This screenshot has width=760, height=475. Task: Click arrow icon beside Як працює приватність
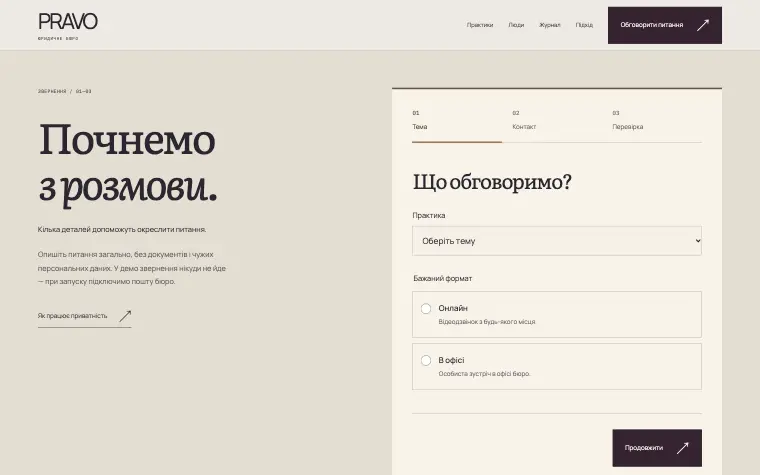click(x=125, y=316)
